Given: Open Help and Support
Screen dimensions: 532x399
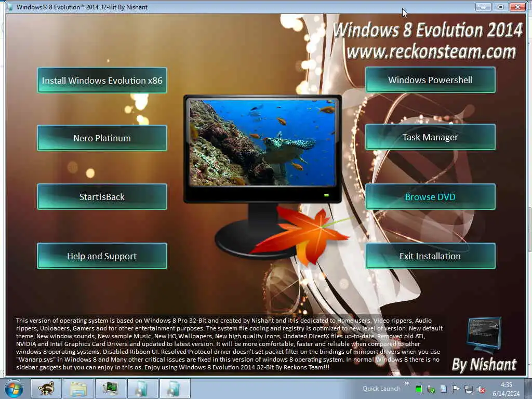Looking at the screenshot, I should [102, 256].
